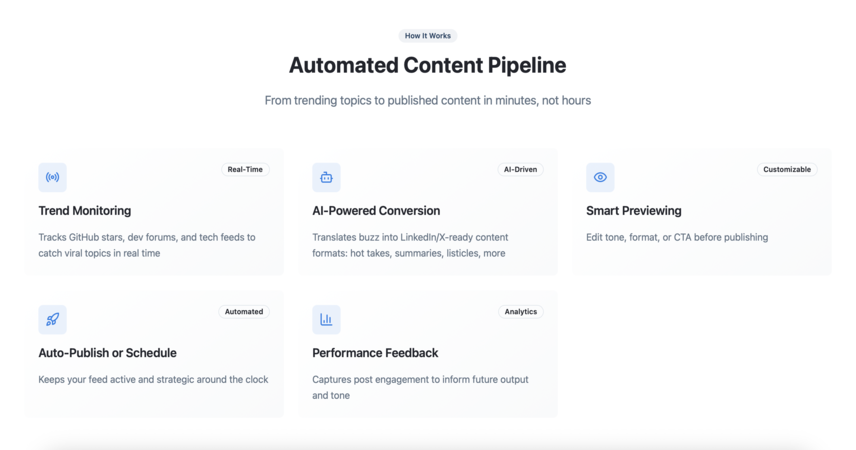Image resolution: width=856 pixels, height=450 pixels.
Task: Open the Trend Monitoring card title
Action: [85, 211]
